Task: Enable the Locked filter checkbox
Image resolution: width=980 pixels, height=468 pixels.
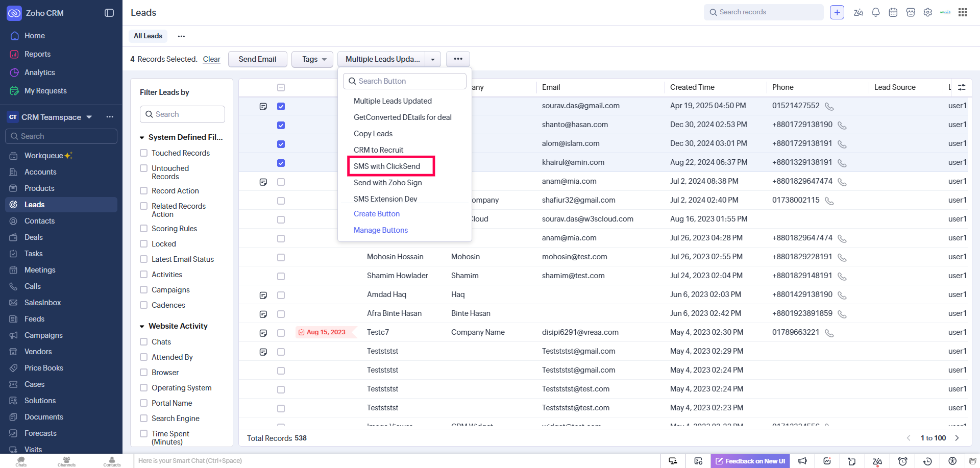Action: [144, 244]
